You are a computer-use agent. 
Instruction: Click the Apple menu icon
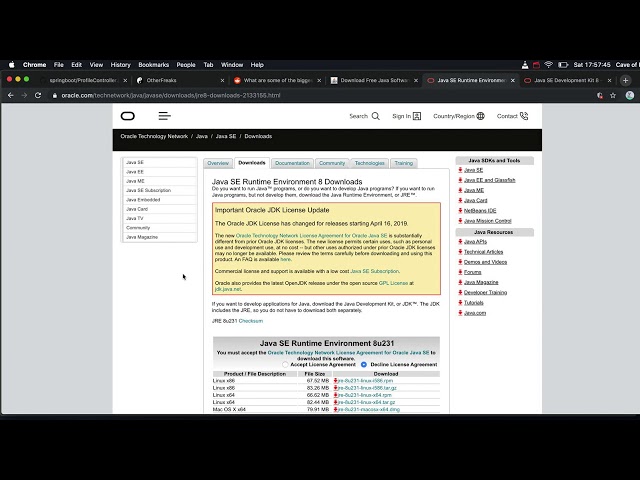point(11,65)
